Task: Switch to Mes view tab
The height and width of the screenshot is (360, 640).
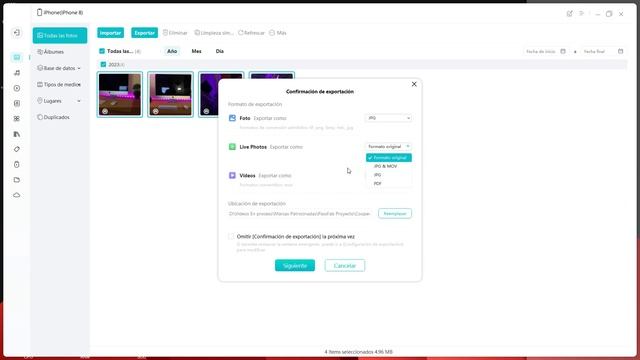Action: tap(196, 51)
